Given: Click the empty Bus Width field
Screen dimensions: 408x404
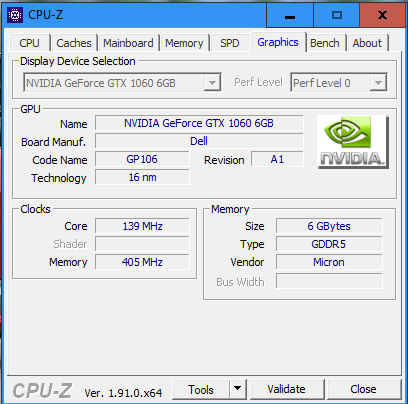Looking at the screenshot, I should [329, 281].
